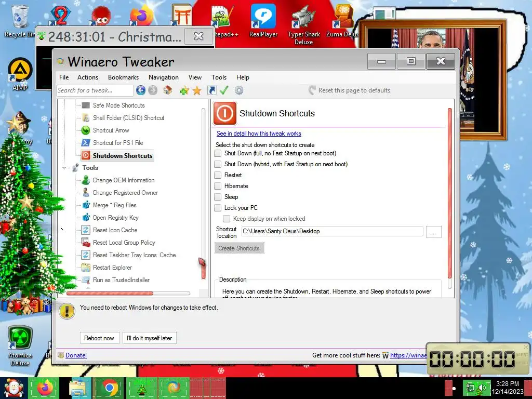Viewport: 532px width, 399px height.
Task: Open the Navigation menu
Action: 164,77
